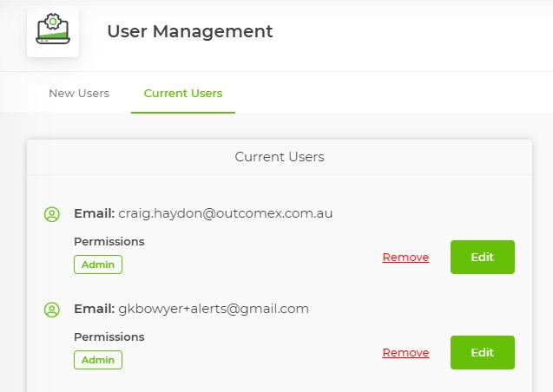Click the Current Users panel header
Image resolution: width=553 pixels, height=392 pixels.
(x=279, y=157)
